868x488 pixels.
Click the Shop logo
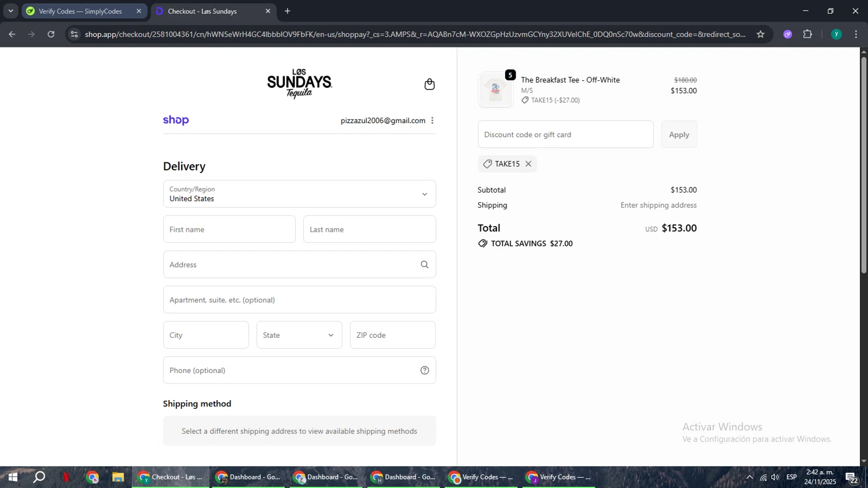pyautogui.click(x=176, y=120)
